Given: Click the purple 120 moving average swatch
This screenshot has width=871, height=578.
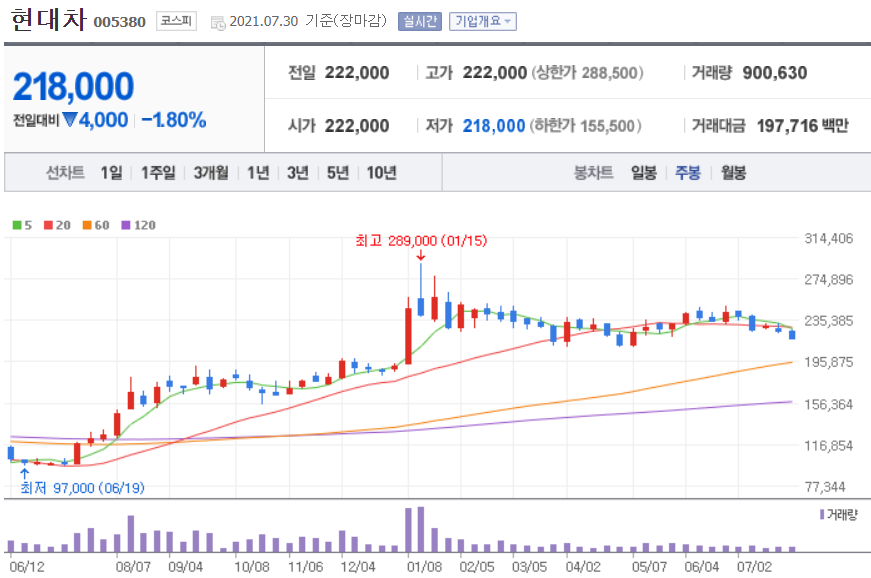Looking at the screenshot, I should tap(126, 225).
